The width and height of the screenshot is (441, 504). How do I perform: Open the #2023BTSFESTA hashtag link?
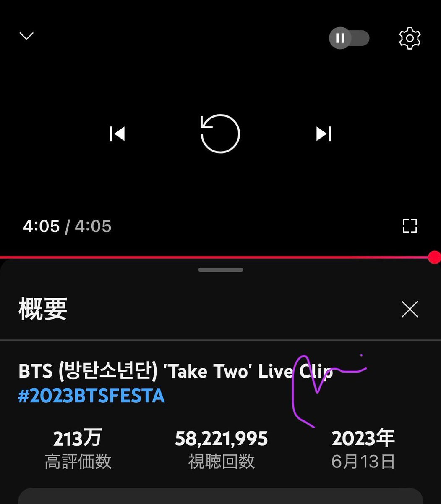pos(91,396)
